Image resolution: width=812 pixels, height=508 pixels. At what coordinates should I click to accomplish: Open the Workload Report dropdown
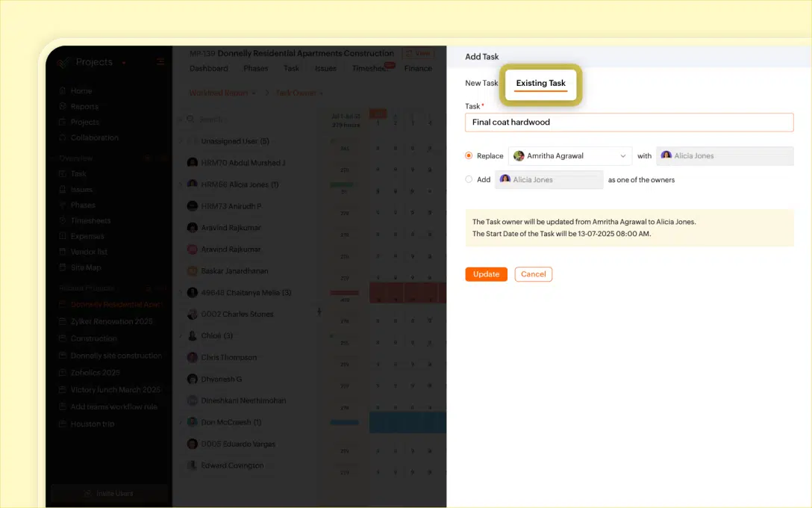point(222,93)
